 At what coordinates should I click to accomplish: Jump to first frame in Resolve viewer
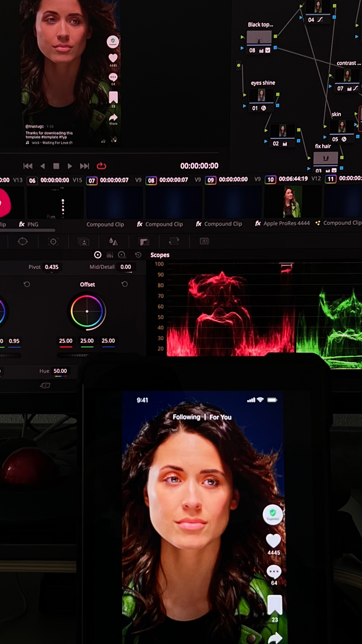coord(28,166)
